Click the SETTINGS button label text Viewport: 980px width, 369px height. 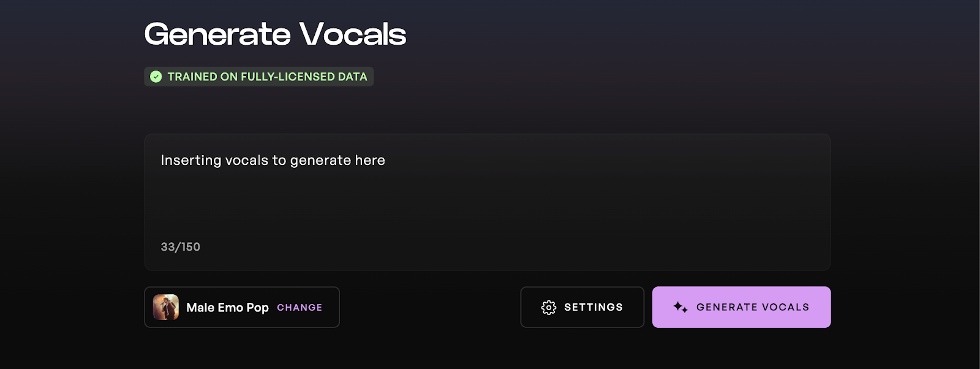(x=593, y=306)
